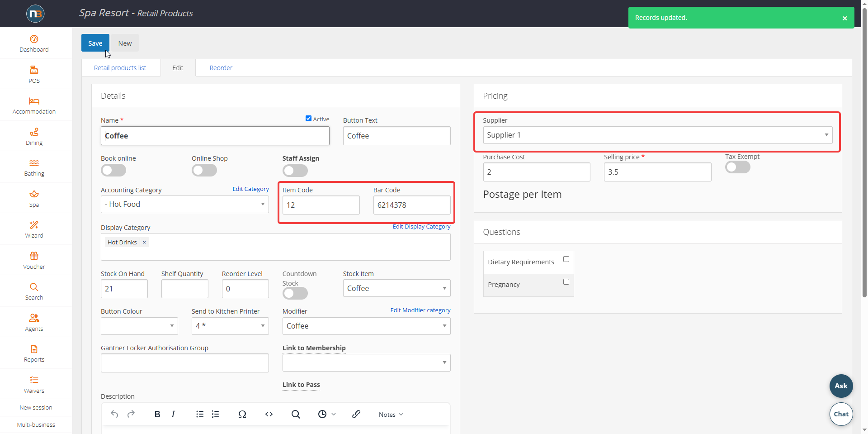Focus the Stock On Hand field
Screen dimensions: 868x434
[x=124, y=289]
